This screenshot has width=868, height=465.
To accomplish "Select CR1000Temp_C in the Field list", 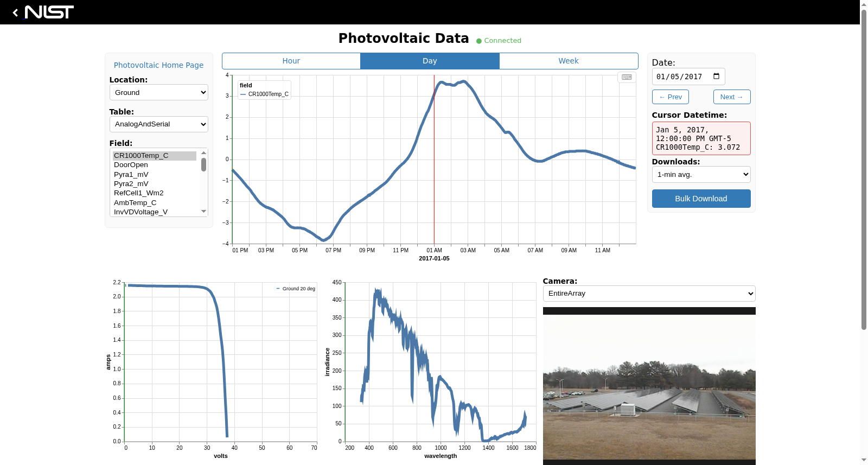I will point(155,156).
